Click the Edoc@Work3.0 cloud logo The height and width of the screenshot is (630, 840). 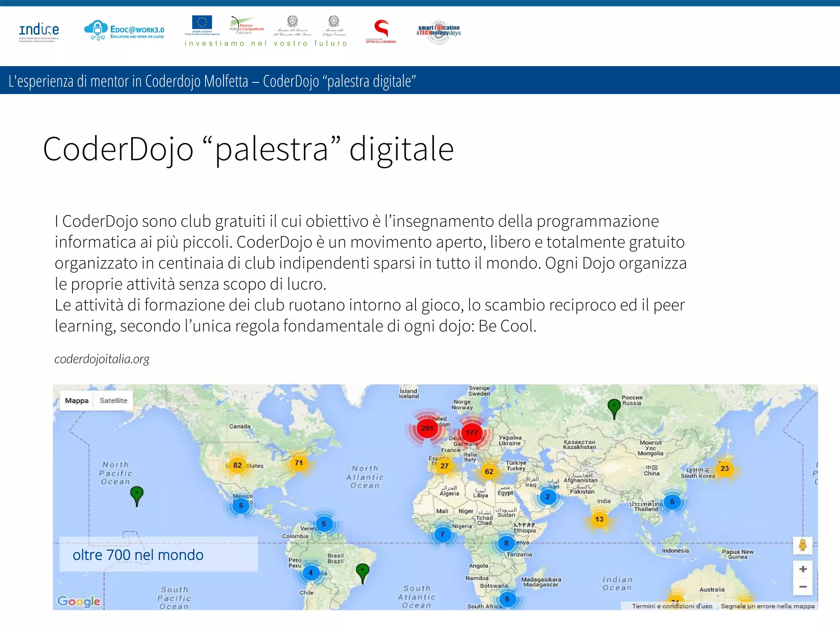coord(124,30)
